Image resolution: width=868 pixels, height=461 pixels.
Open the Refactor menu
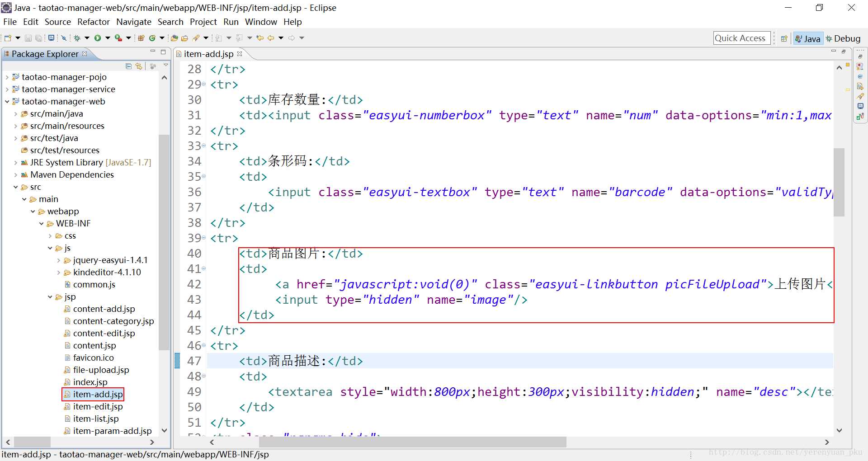(x=94, y=22)
